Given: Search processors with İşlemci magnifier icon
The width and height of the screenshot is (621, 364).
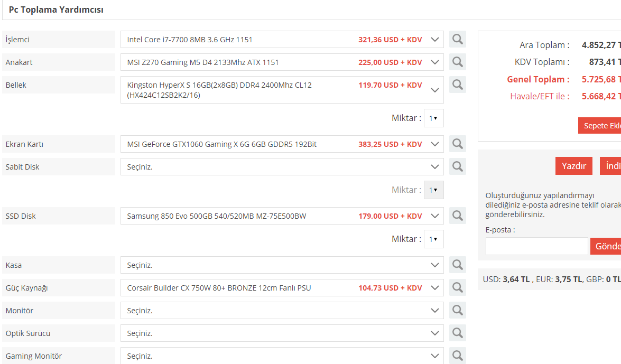Looking at the screenshot, I should [x=458, y=39].
